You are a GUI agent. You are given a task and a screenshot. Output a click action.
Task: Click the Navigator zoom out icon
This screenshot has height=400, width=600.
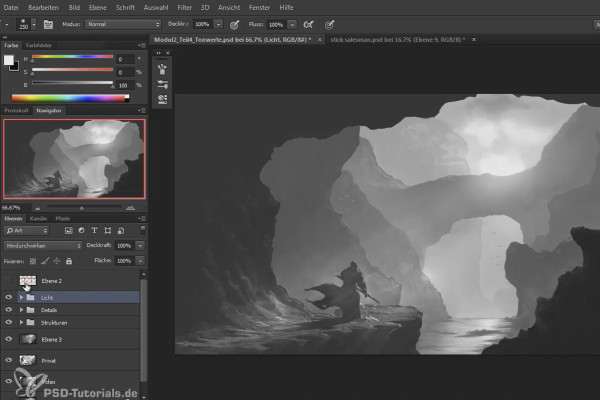(38, 208)
